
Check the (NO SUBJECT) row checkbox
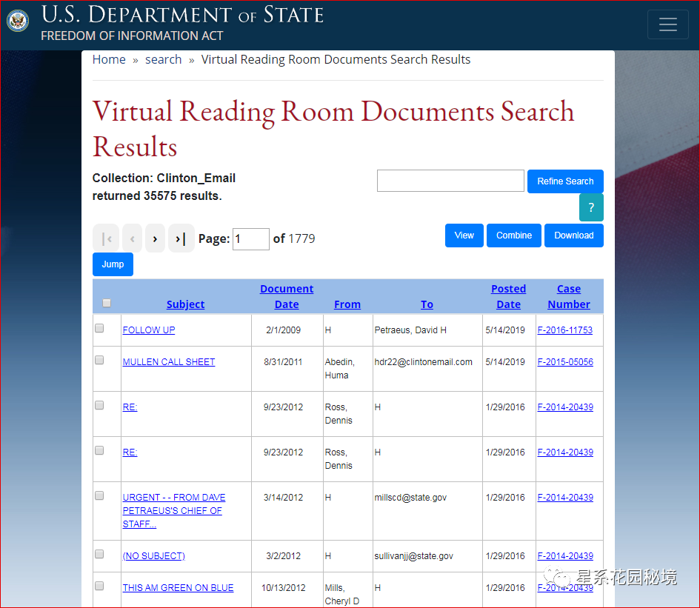[99, 554]
